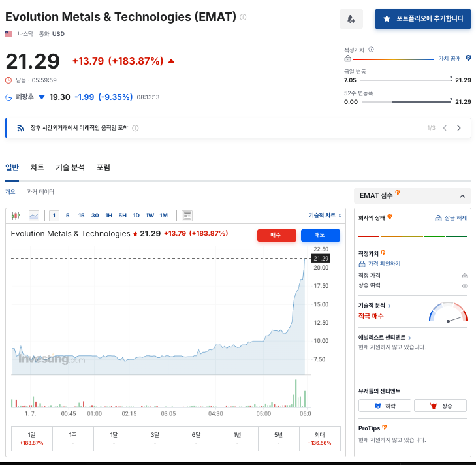
Task: Click the RSS feed icon in alert banner
Action: coord(21,128)
